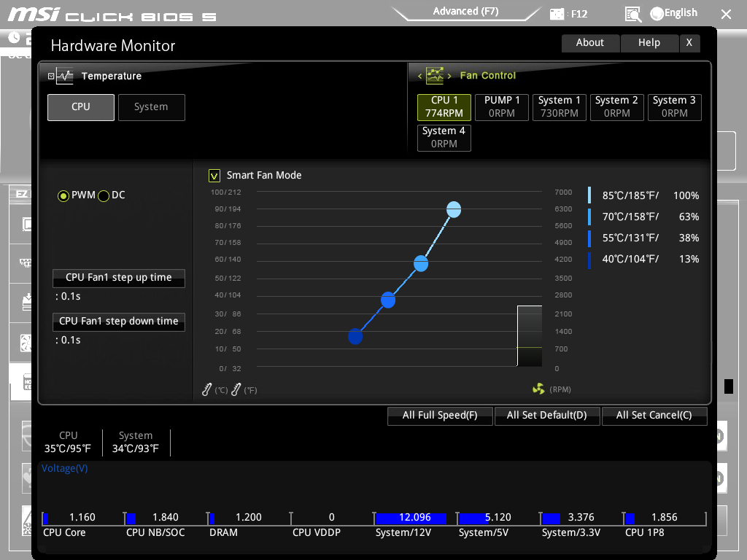Click CPU VDDP 0 voltage bar
747x560 pixels.
332,518
